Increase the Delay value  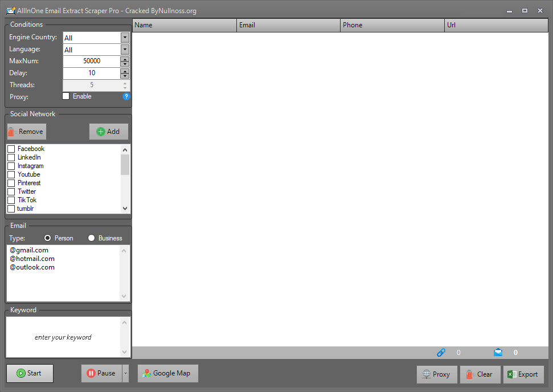(x=125, y=71)
